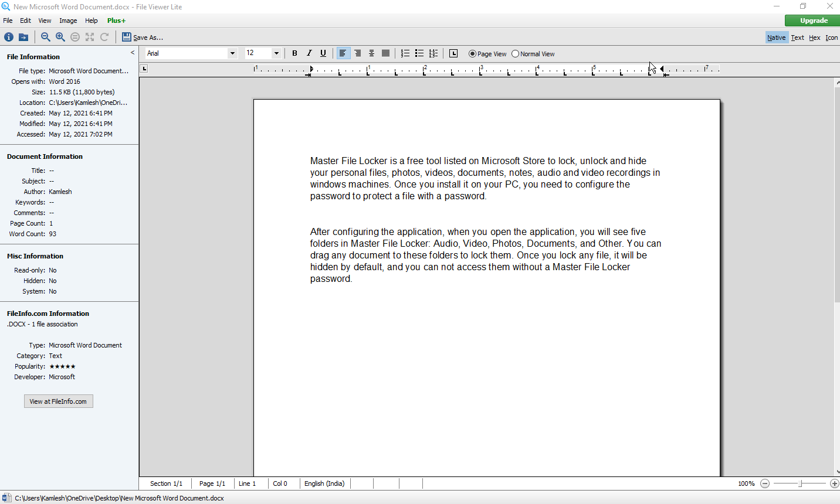This screenshot has width=840, height=504.
Task: Click Line 1 in status bar
Action: (x=247, y=483)
